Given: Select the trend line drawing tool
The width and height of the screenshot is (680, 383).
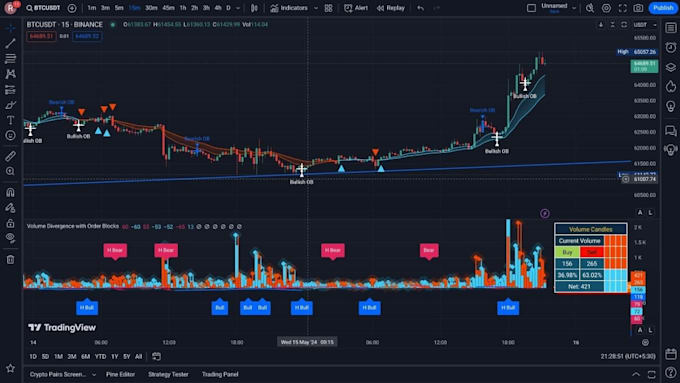Looking at the screenshot, I should [10, 43].
